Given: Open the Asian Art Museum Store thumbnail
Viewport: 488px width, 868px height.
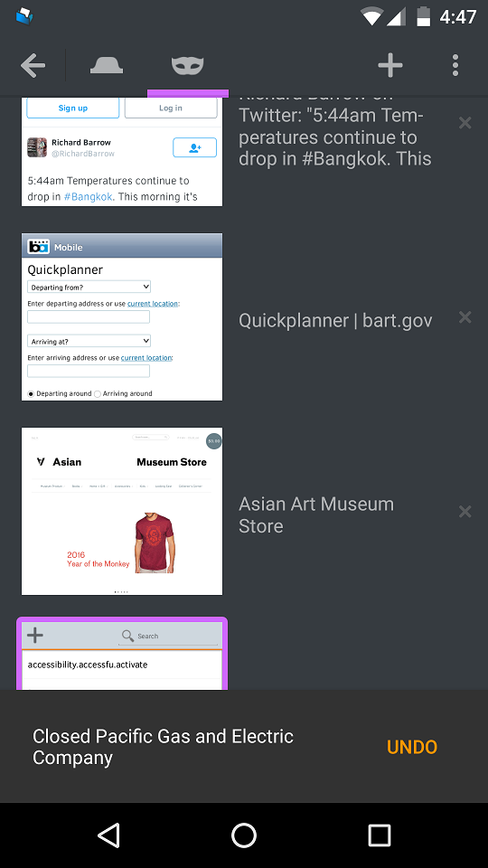Looking at the screenshot, I should (122, 512).
